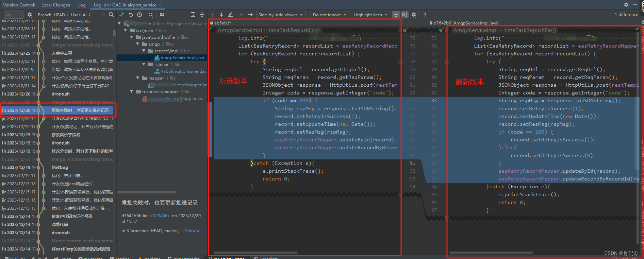The image size is (644, 259).
Task: Open the Highlight lines dropdown
Action: 370,15
